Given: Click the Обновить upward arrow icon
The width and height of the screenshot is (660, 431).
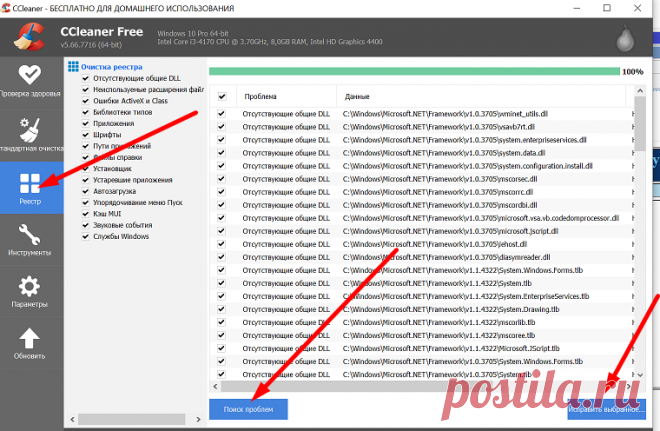Looking at the screenshot, I should click(29, 338).
